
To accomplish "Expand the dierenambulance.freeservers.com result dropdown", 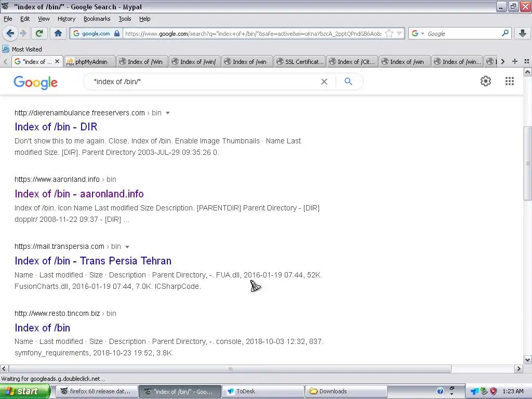I will [x=168, y=113].
